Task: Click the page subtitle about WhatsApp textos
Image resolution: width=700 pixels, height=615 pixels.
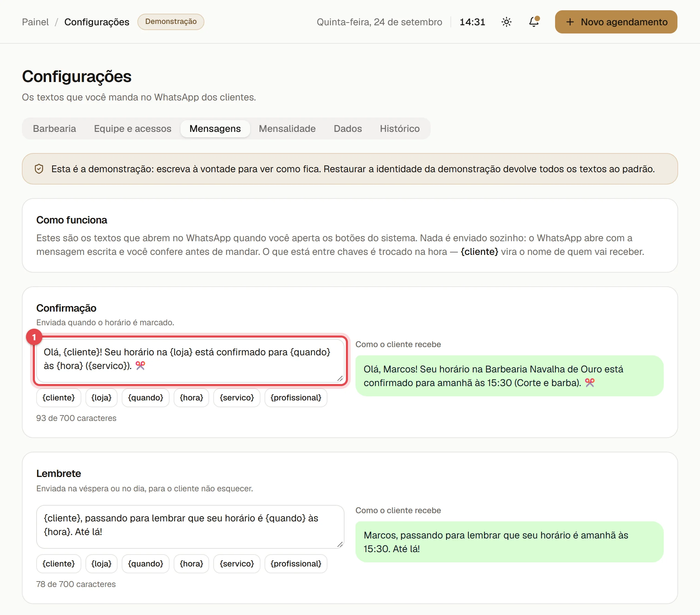Action: [x=139, y=97]
